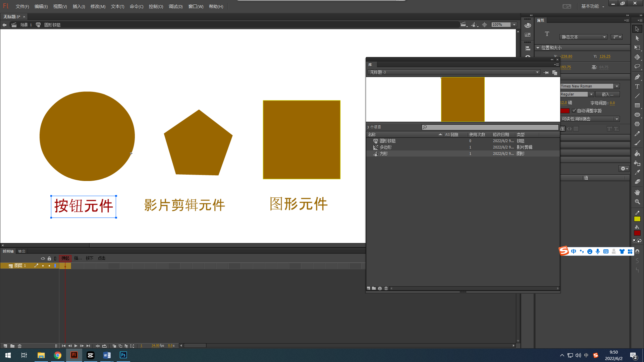Select the Oval tool
The width and height of the screenshot is (644, 362).
click(x=637, y=115)
